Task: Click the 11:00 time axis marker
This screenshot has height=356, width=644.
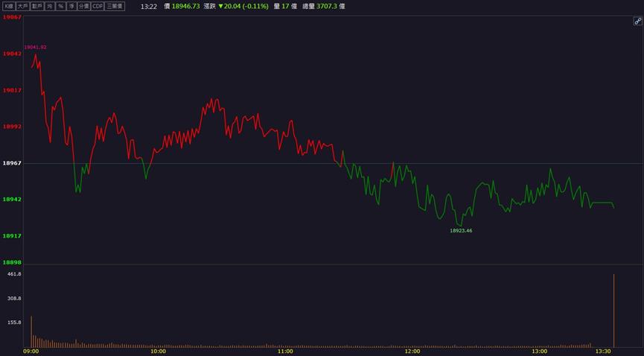Action: 285,352
